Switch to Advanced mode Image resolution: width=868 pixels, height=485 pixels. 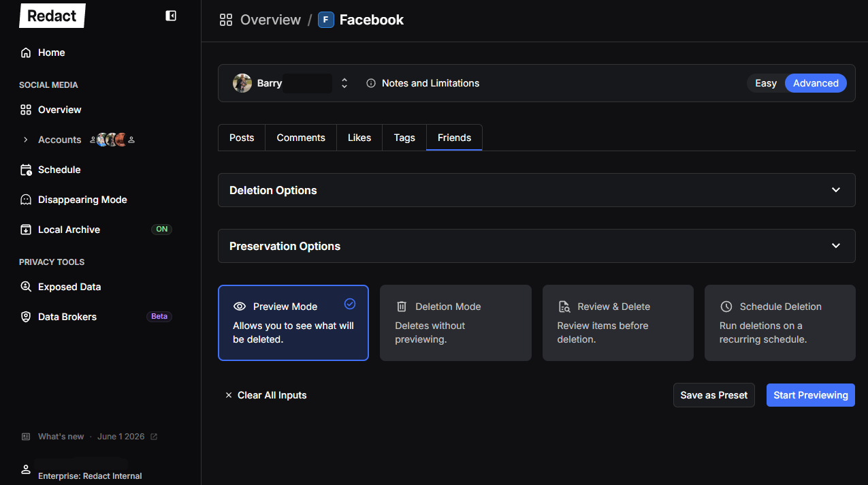pyautogui.click(x=816, y=83)
